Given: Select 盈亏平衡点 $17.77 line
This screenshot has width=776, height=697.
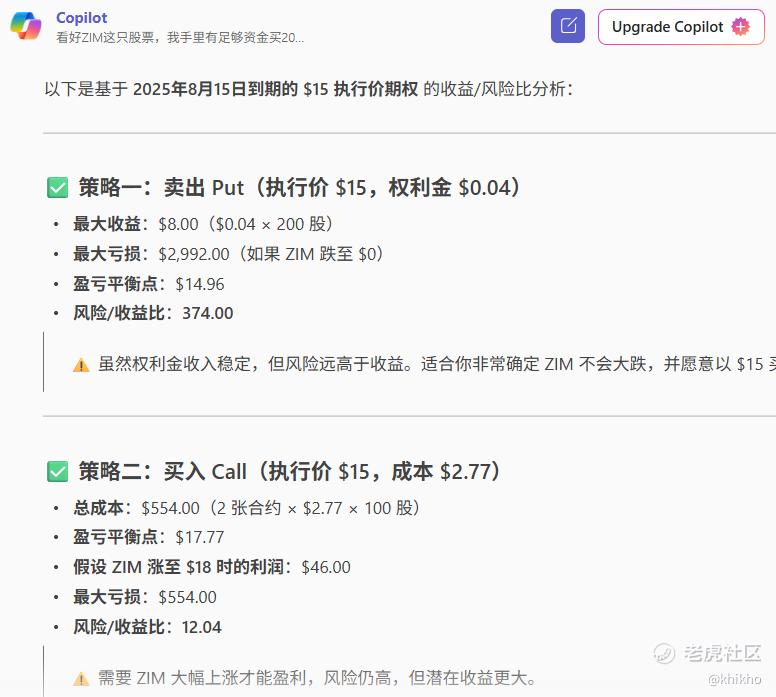Looking at the screenshot, I should (x=148, y=537).
